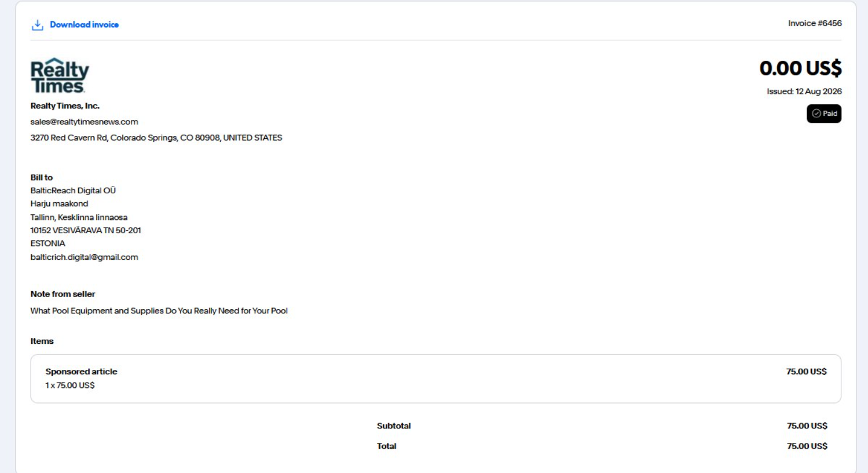Click the Colorado Springs seller address
Viewport: 868px width, 473px height.
tap(156, 138)
